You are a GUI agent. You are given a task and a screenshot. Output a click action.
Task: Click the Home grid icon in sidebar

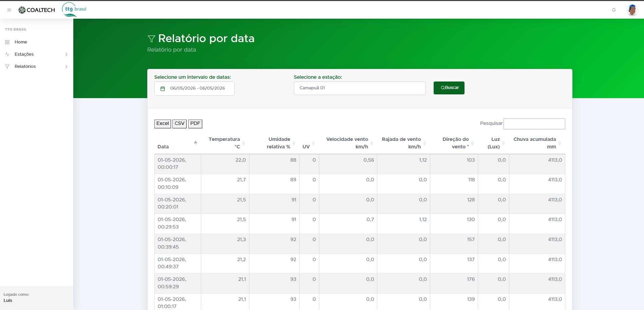(7, 42)
